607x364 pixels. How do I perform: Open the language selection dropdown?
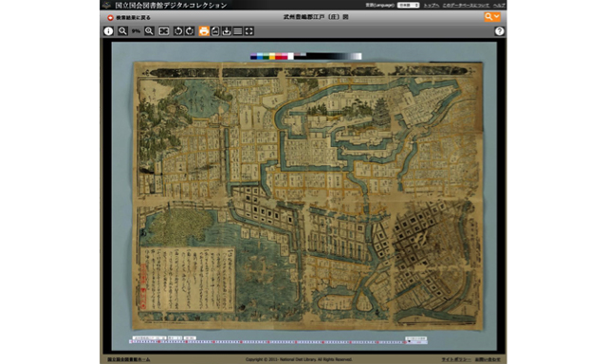pos(409,5)
